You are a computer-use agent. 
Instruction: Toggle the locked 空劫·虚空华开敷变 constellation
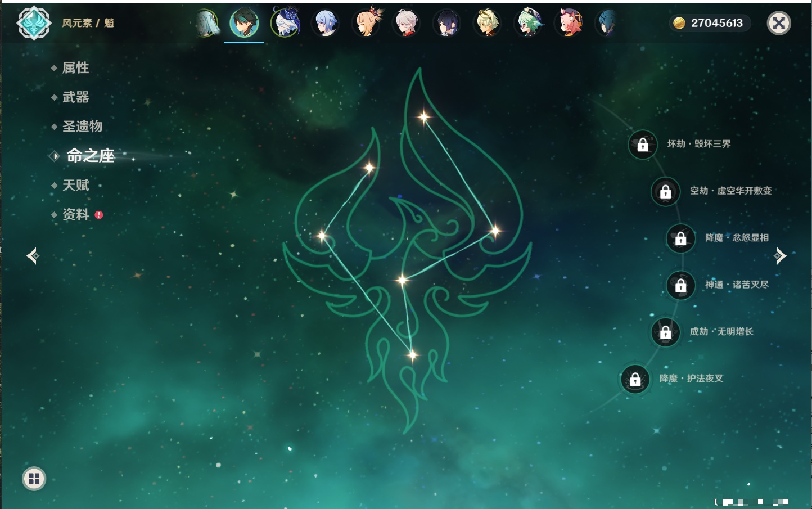(666, 191)
